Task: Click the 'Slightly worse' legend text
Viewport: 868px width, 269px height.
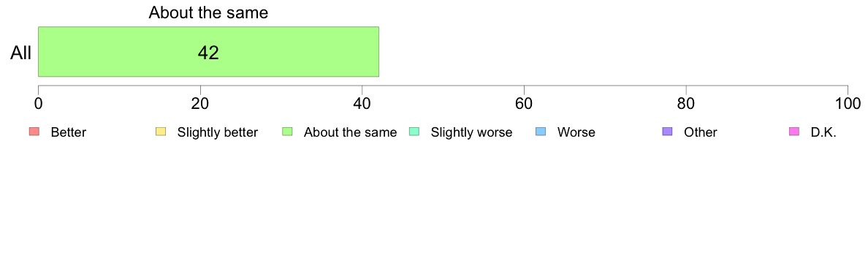Action: (472, 132)
